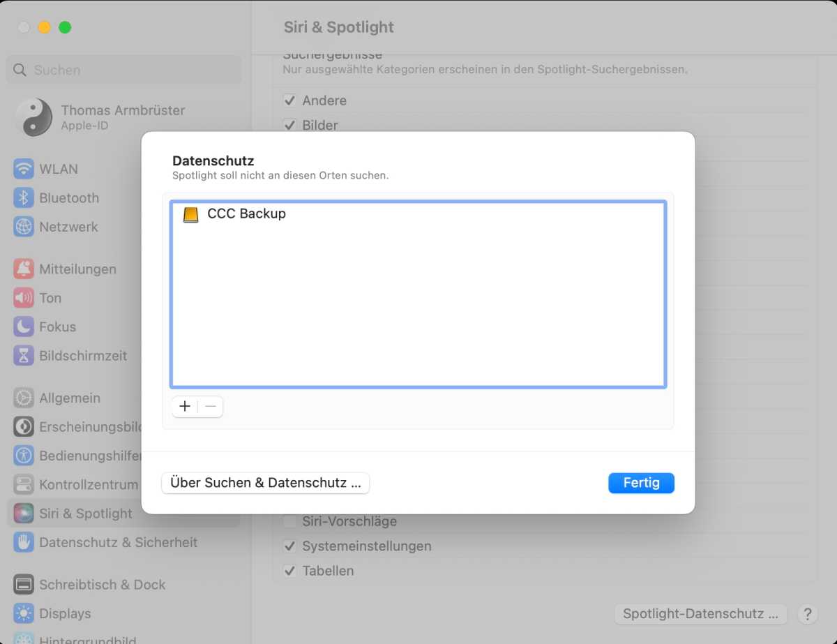Open Bluetooth settings via sidebar icon
Viewport: 837px width, 644px height.
tap(24, 198)
